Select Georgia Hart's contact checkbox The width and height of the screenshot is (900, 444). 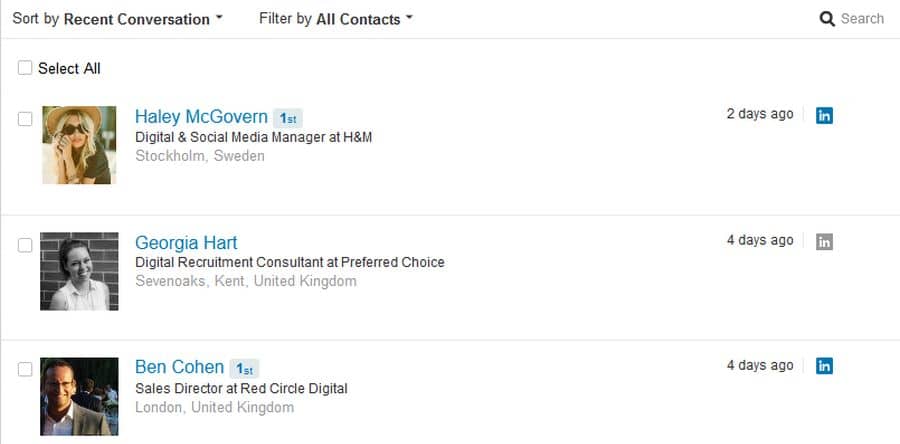point(25,245)
